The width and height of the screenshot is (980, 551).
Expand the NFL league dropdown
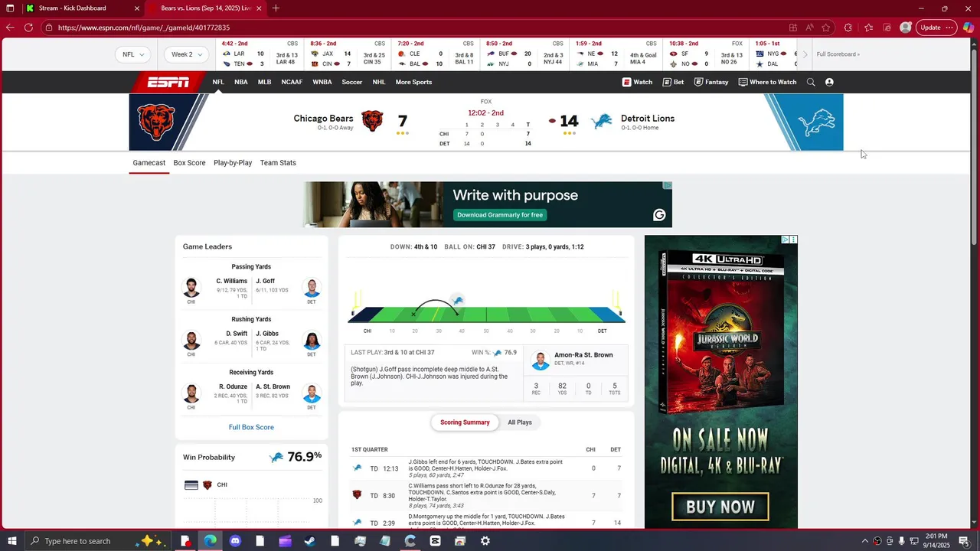tap(133, 54)
